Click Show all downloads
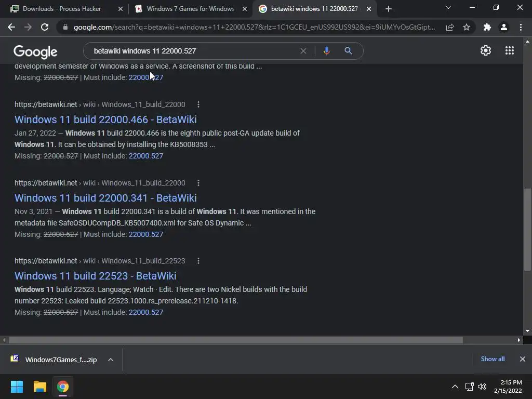 493,359
